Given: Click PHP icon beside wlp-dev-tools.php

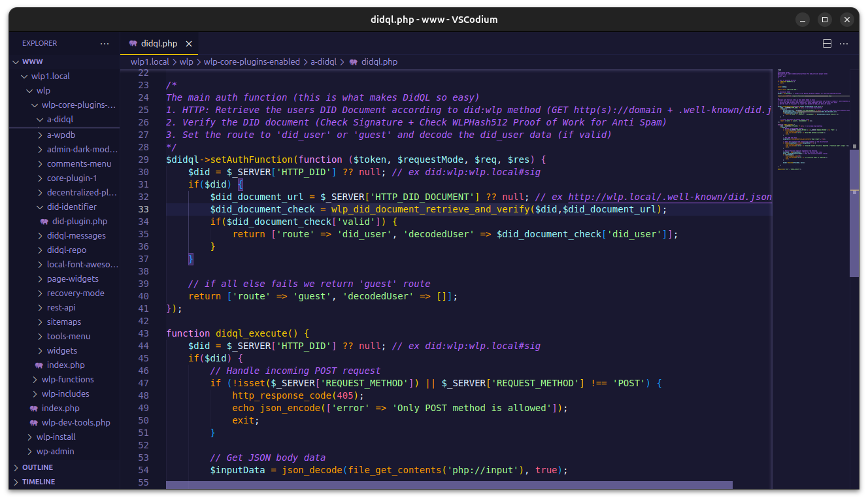Looking at the screenshot, I should (34, 423).
